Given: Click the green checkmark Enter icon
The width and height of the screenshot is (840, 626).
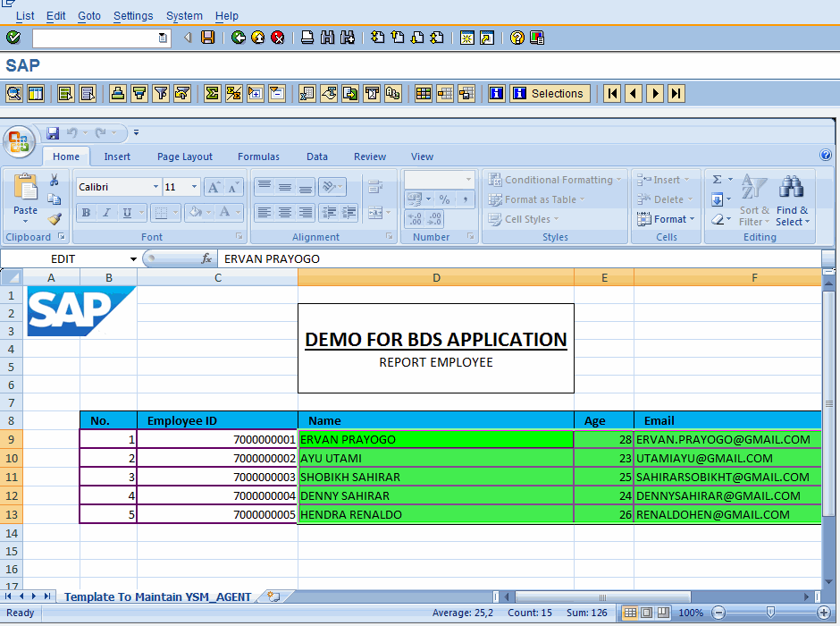Looking at the screenshot, I should (13, 38).
